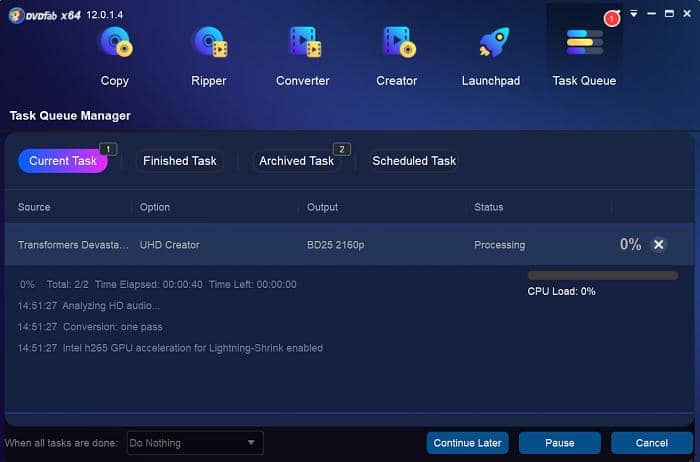Open the Copy module icon
Viewport: 700px width, 462px height.
tap(115, 42)
